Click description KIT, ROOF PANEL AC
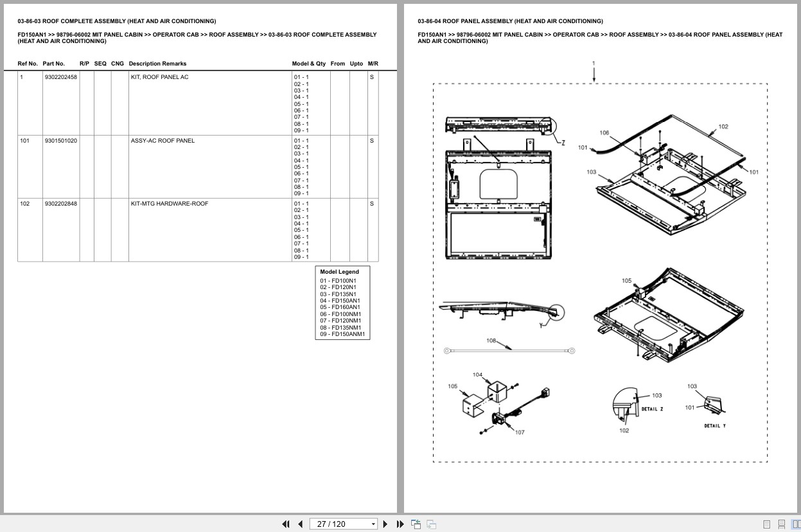The image size is (801, 532). (159, 77)
